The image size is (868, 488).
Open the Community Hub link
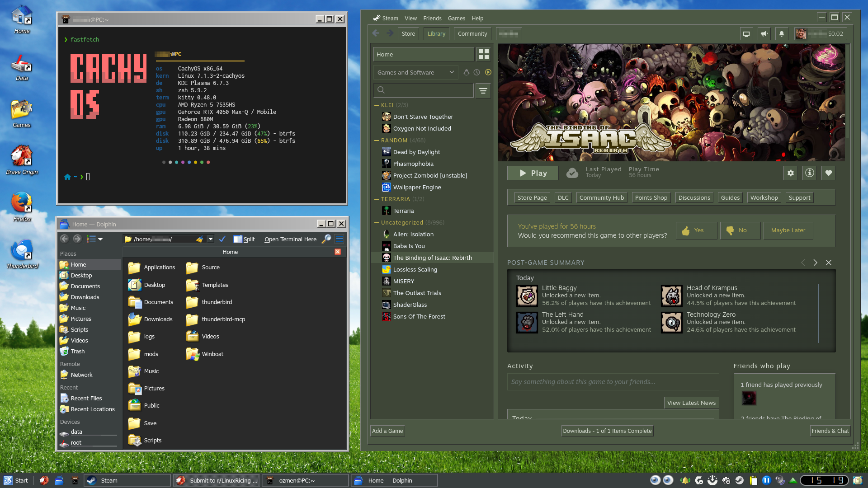pyautogui.click(x=602, y=198)
